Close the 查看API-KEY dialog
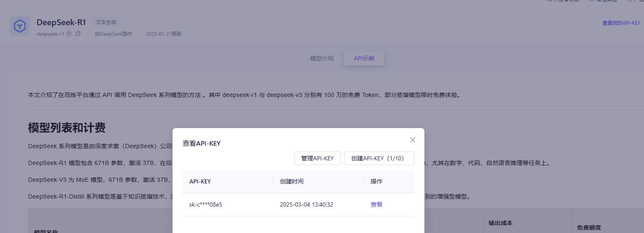The width and height of the screenshot is (644, 233). [x=413, y=140]
